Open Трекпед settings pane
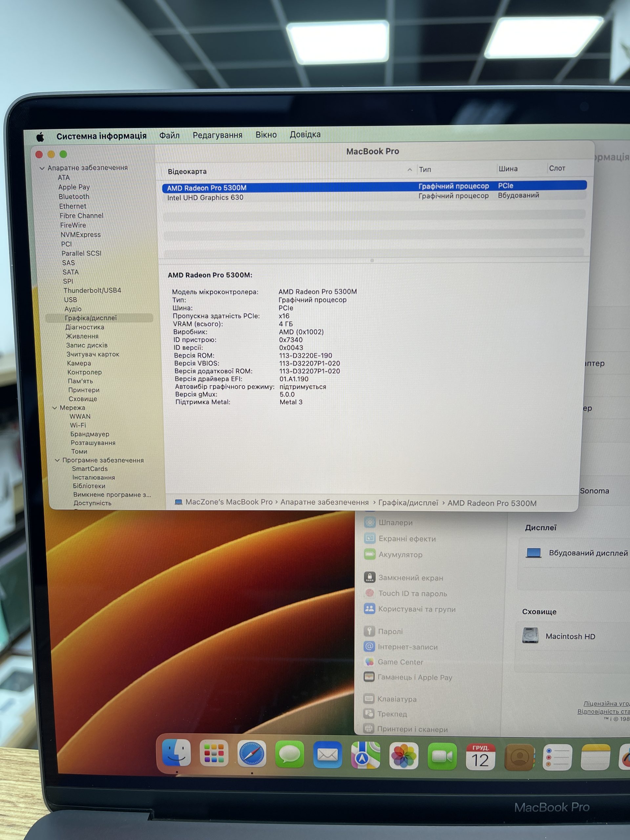 coord(391,714)
